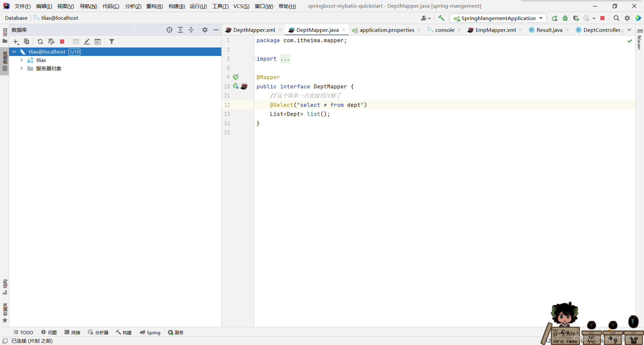Close the application.properties tab
This screenshot has height=345, width=644.
[419, 30]
